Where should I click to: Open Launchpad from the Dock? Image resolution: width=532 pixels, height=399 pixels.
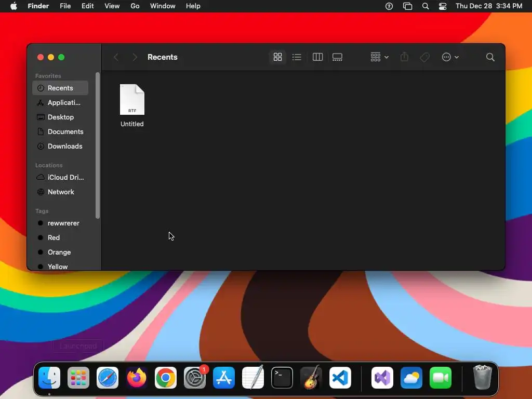[x=78, y=378]
